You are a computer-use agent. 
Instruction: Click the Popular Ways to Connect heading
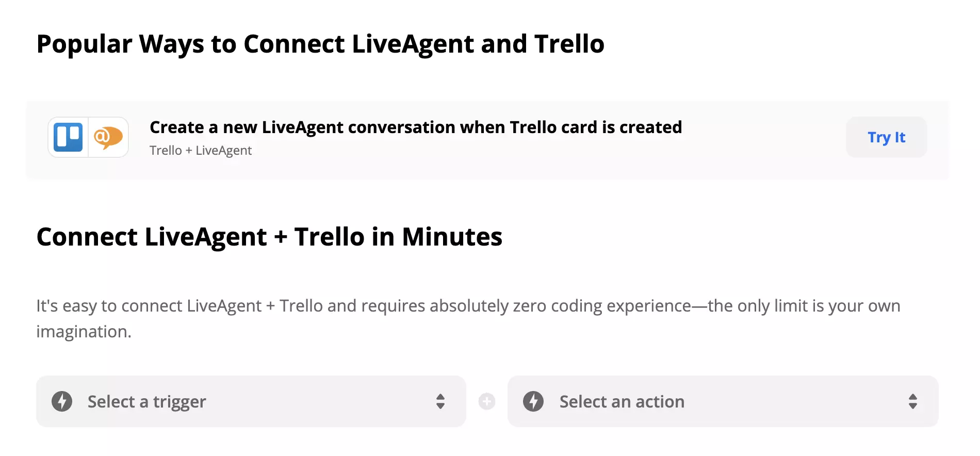320,44
